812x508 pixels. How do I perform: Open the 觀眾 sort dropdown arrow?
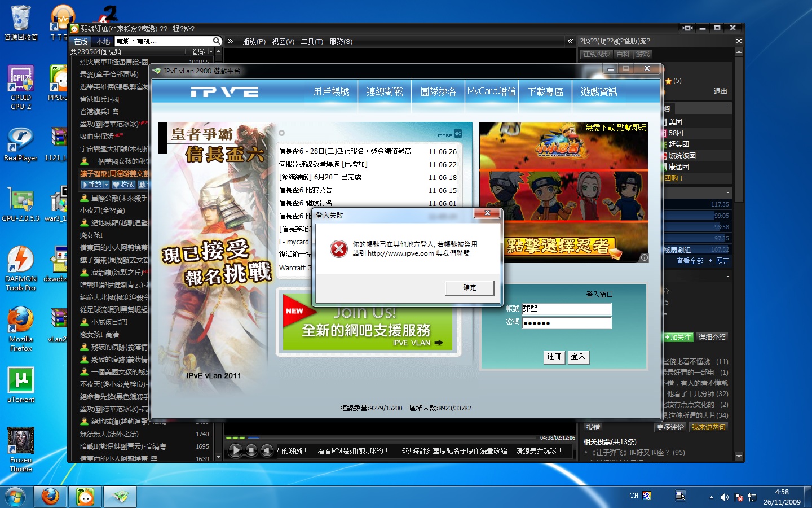[x=211, y=51]
